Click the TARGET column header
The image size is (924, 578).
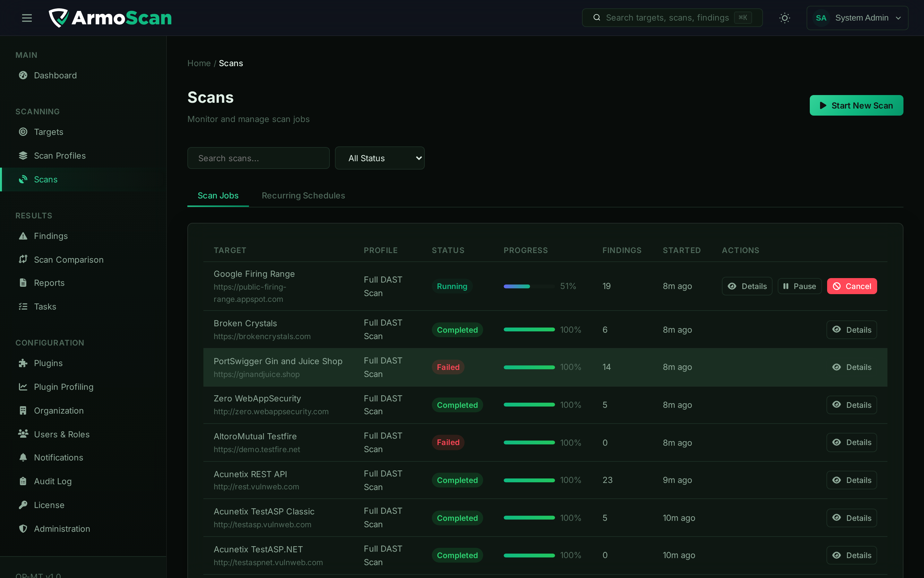point(230,250)
